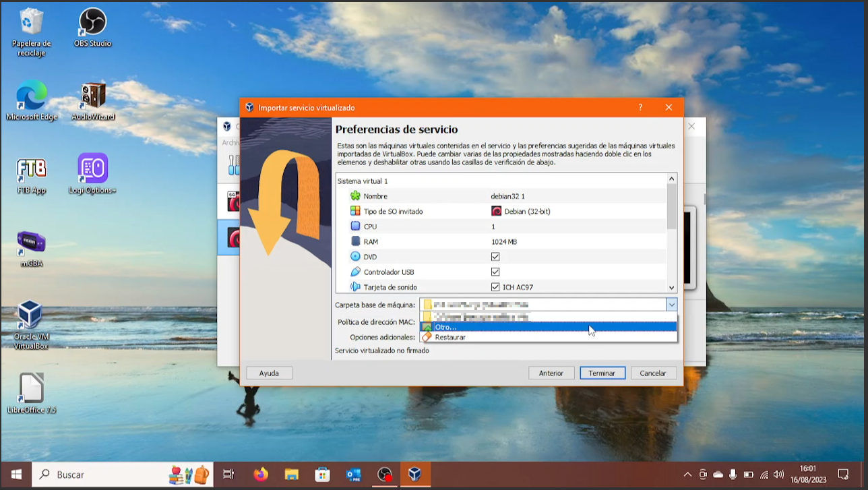The width and height of the screenshot is (868, 490).
Task: Launch Firefox from the taskbar
Action: pos(261,474)
